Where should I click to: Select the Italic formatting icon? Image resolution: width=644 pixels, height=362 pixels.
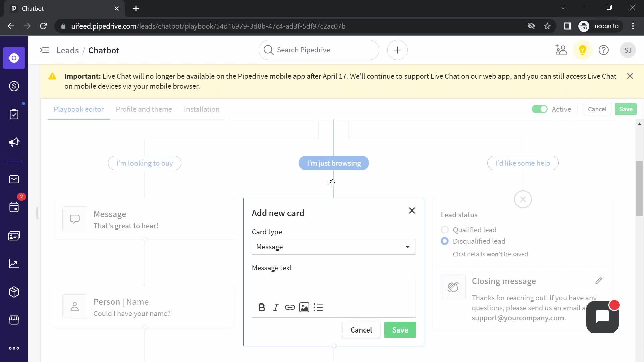[276, 307]
